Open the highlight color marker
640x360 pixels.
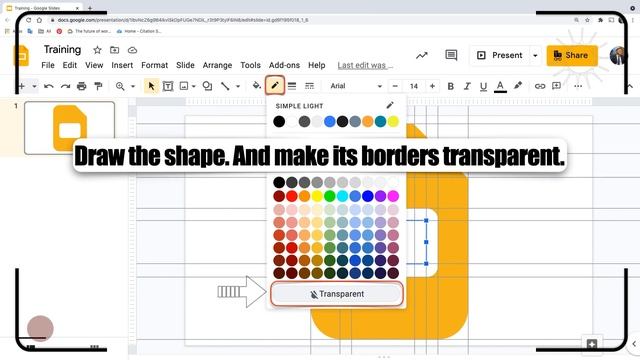point(518,86)
